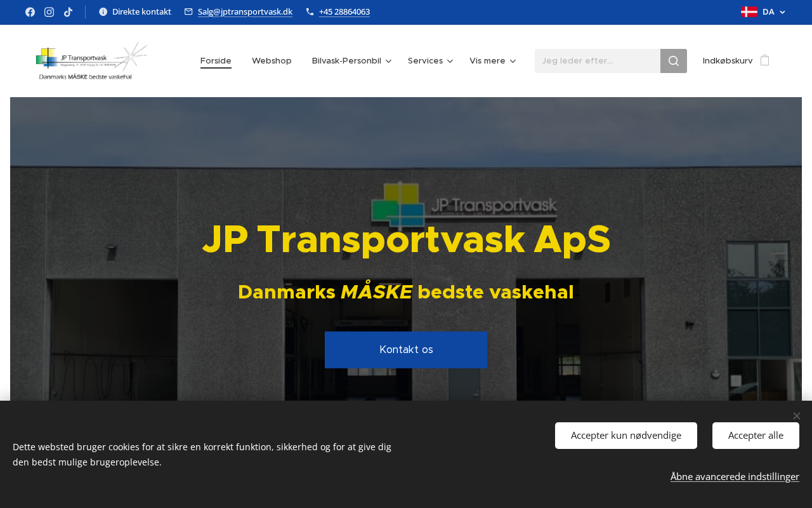Go to the Forside menu item
The height and width of the screenshot is (508, 812).
coord(216,61)
